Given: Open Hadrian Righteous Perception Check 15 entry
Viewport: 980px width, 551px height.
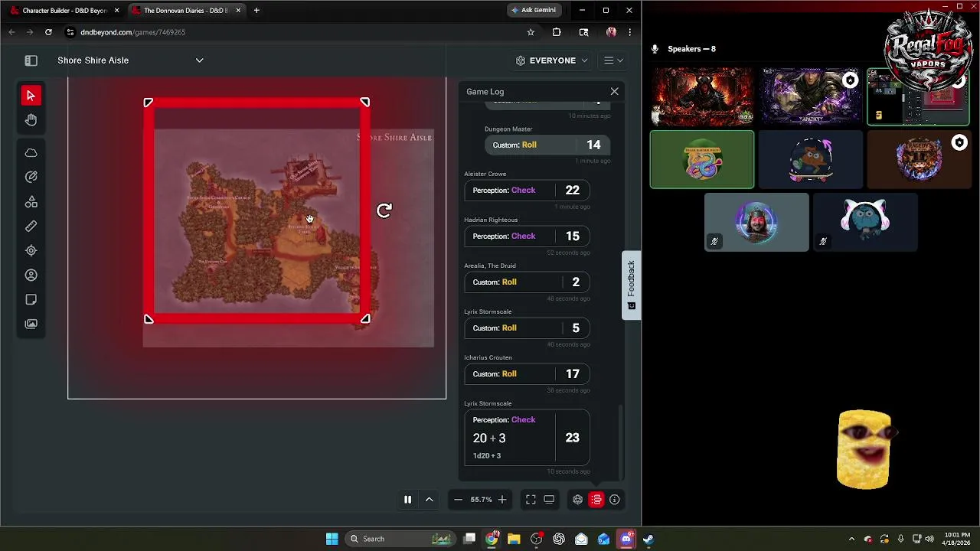Looking at the screenshot, I should pos(527,236).
